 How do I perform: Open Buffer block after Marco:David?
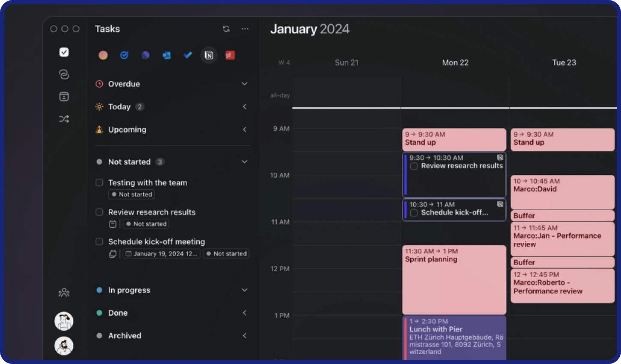coord(563,215)
